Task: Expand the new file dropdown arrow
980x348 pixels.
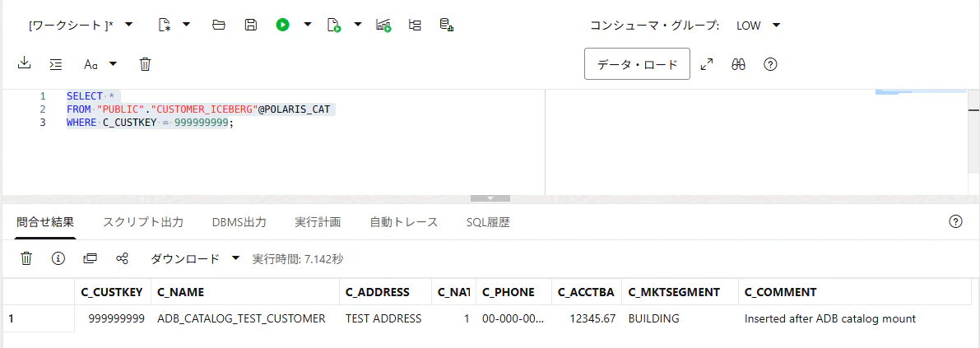Action: point(186,25)
